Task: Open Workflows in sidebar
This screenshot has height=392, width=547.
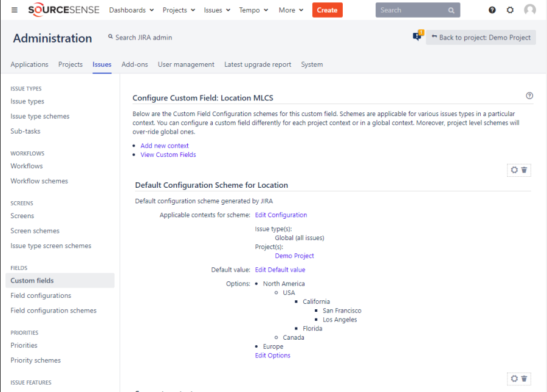Action: coord(27,167)
